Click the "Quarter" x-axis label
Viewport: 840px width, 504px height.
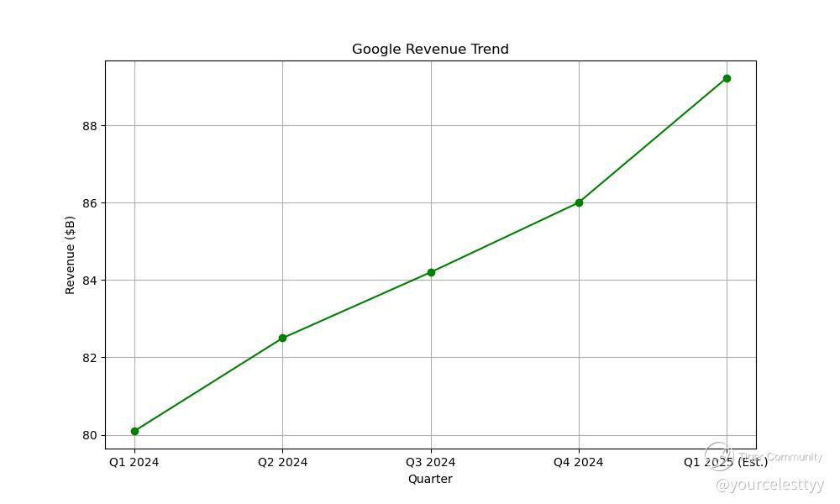click(x=430, y=479)
